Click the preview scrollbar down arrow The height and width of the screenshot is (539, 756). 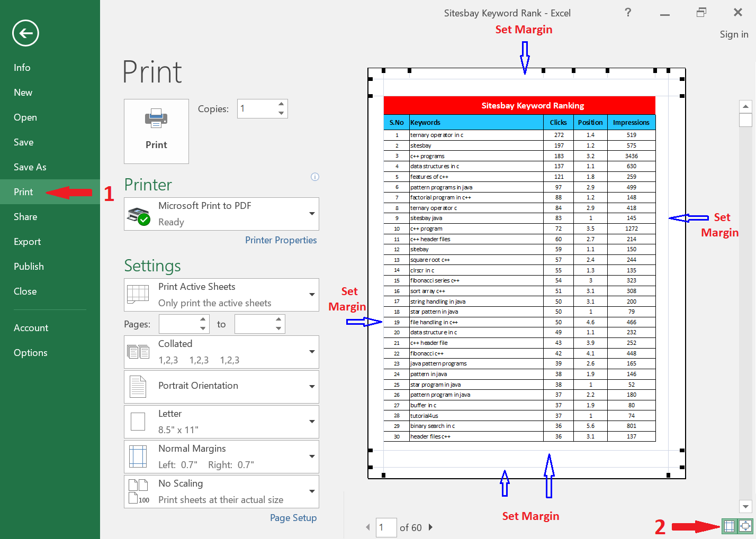745,507
